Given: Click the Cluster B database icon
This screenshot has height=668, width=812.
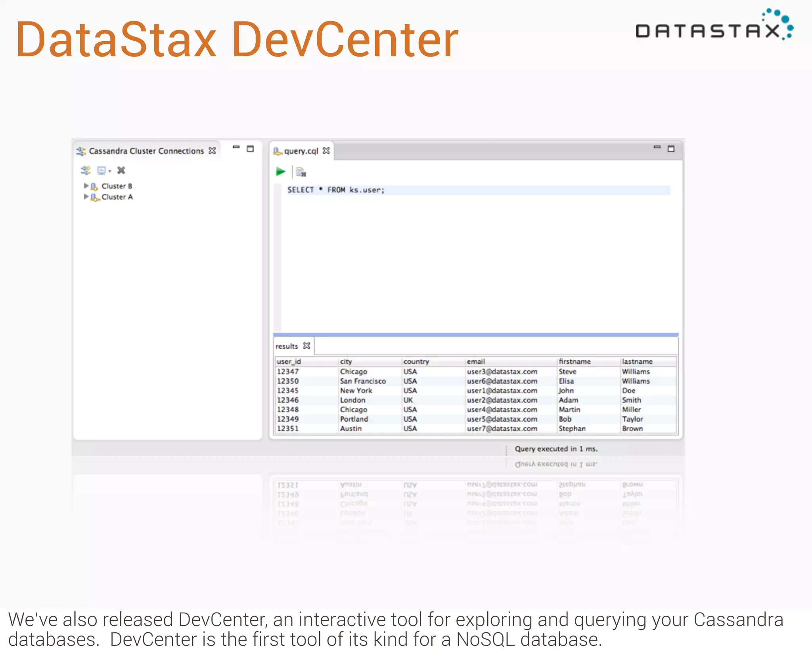Looking at the screenshot, I should point(94,186).
